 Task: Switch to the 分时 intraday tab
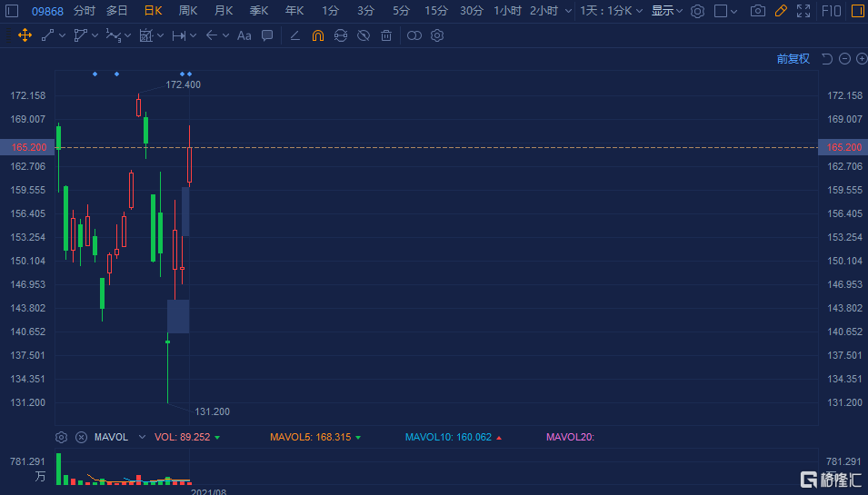(84, 11)
